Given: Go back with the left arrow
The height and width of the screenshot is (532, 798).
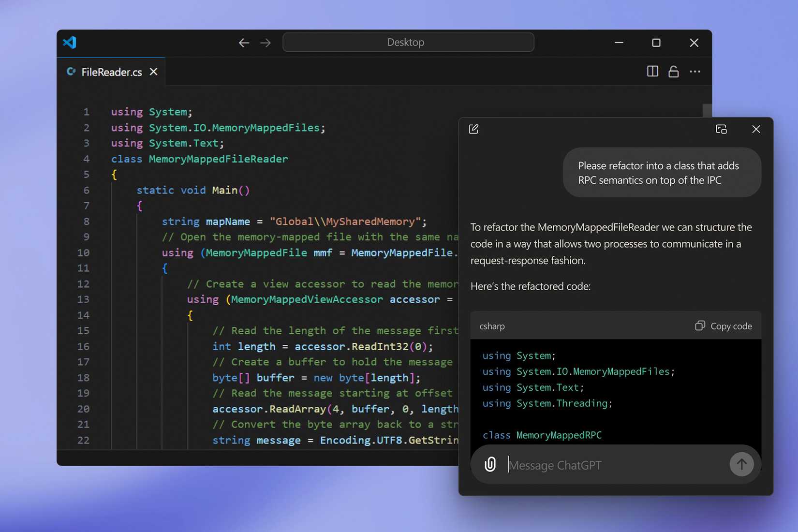Looking at the screenshot, I should click(244, 43).
